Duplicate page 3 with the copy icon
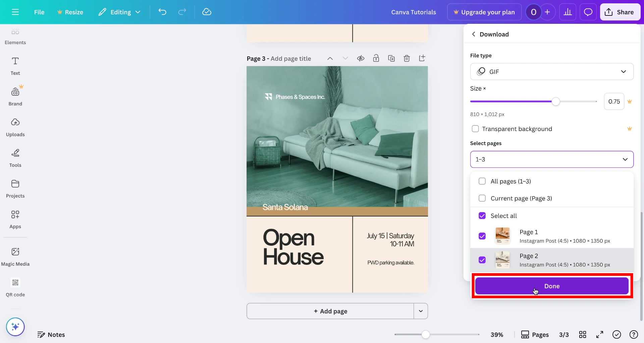The width and height of the screenshot is (644, 343). coord(391,58)
